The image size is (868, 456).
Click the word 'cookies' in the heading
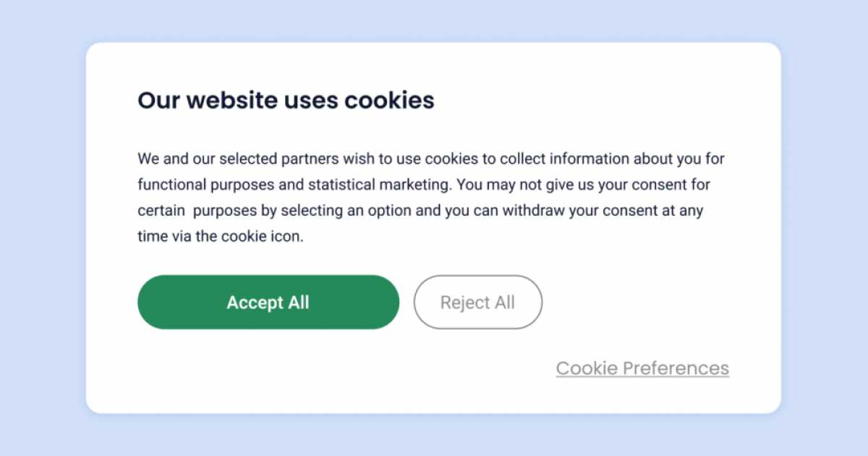[x=389, y=100]
